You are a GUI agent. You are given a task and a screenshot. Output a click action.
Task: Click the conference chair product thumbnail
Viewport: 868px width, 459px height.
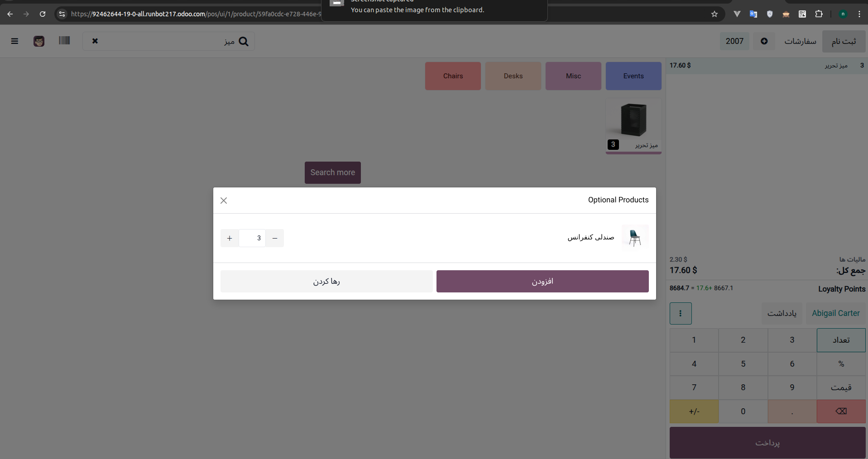click(x=635, y=238)
